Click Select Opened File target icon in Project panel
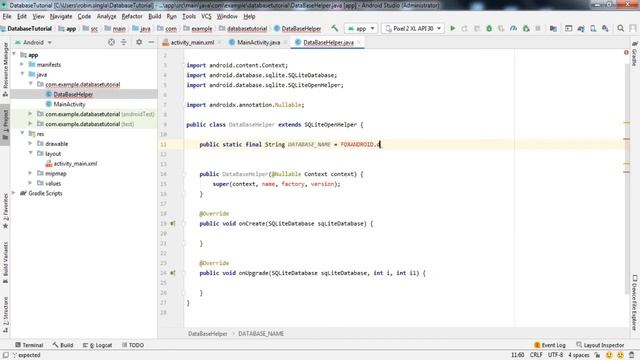 tap(111, 42)
